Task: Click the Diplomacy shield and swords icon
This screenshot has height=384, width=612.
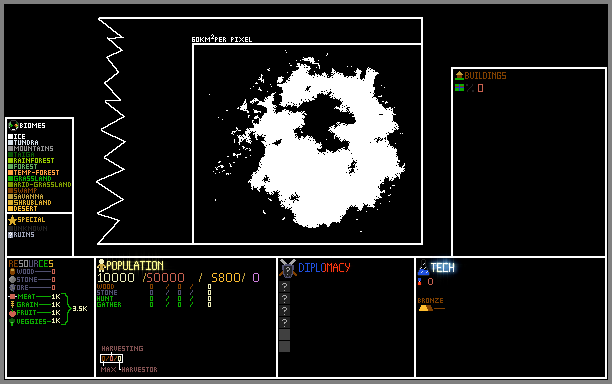Action: point(288,268)
